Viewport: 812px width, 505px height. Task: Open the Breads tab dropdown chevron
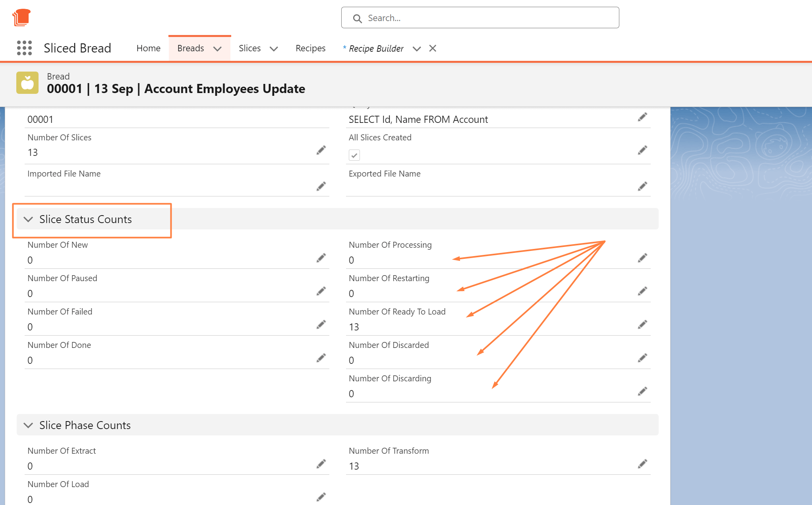pyautogui.click(x=217, y=49)
